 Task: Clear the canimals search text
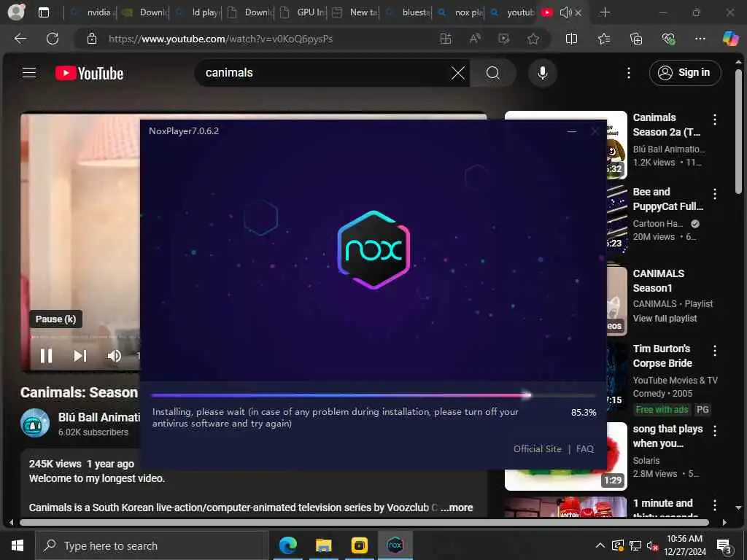point(458,73)
